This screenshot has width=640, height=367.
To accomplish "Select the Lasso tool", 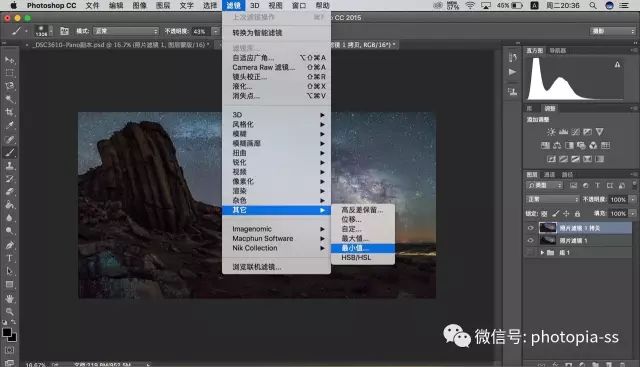I will 9,86.
